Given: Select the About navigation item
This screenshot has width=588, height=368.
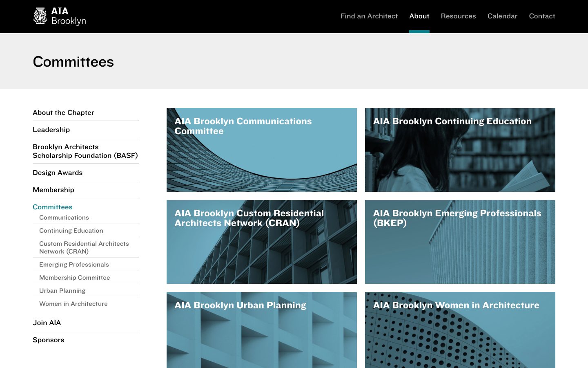Looking at the screenshot, I should (x=419, y=16).
